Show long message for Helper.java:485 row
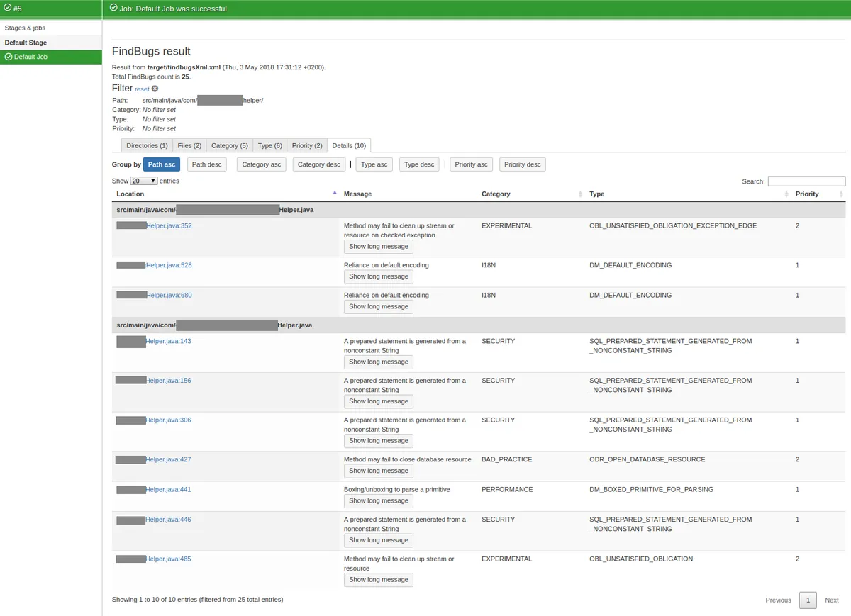Viewport: 851px width, 616px height. point(379,579)
